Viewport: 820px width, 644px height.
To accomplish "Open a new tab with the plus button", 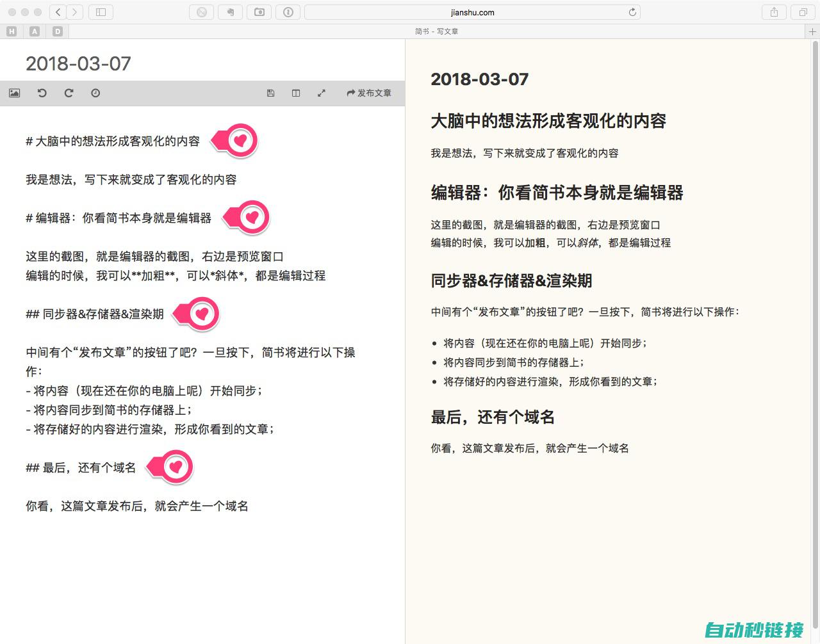I will click(812, 31).
